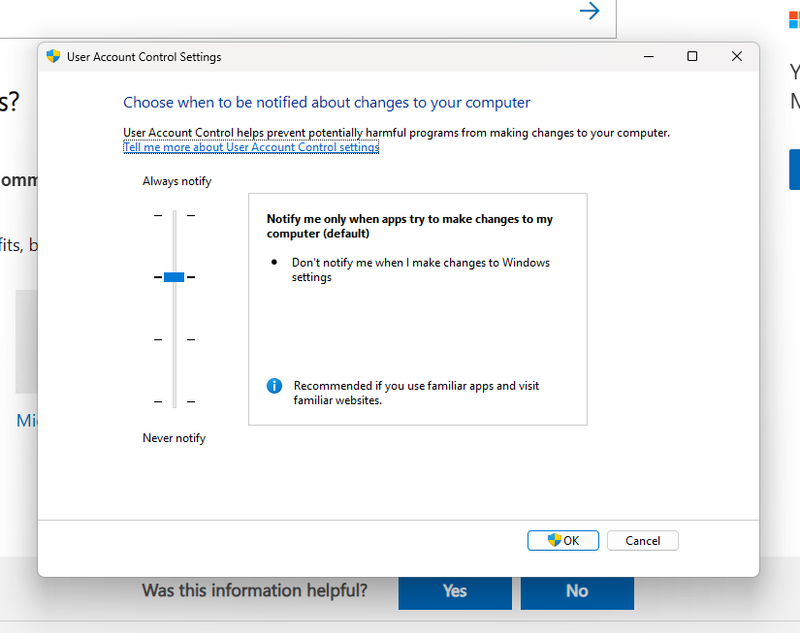Click the right arrow icon on background page

[590, 11]
